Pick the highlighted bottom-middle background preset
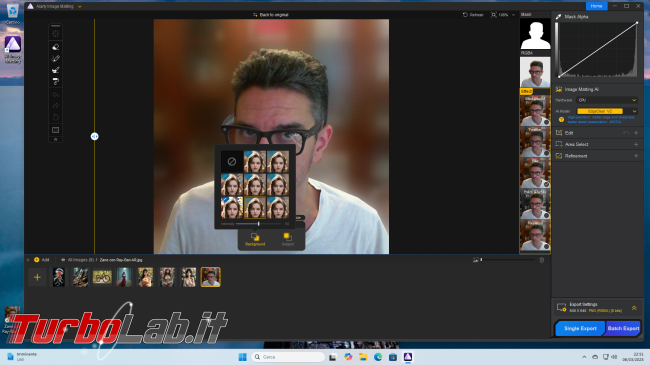This screenshot has height=365, width=650. click(255, 207)
